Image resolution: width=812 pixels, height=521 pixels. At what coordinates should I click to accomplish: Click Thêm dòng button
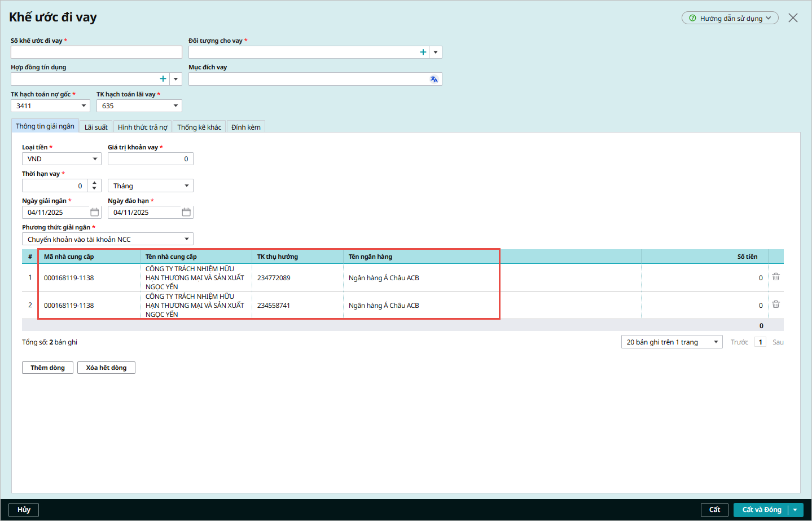47,368
